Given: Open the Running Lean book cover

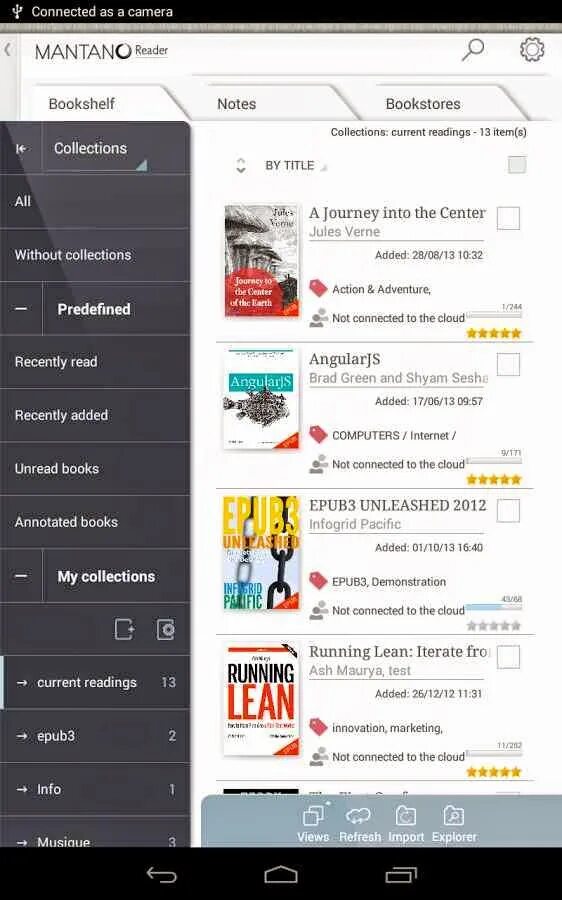Looking at the screenshot, I should 261,699.
